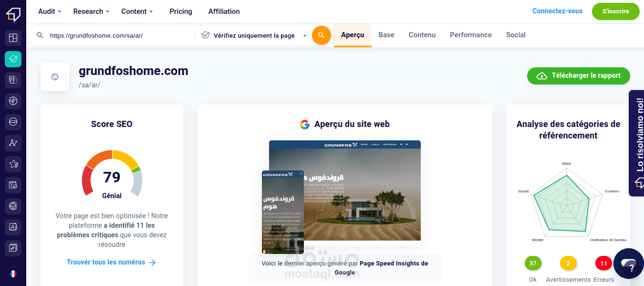Click the globe favicon for grundfoshome.com
The height and width of the screenshot is (286, 644).
click(x=55, y=76)
